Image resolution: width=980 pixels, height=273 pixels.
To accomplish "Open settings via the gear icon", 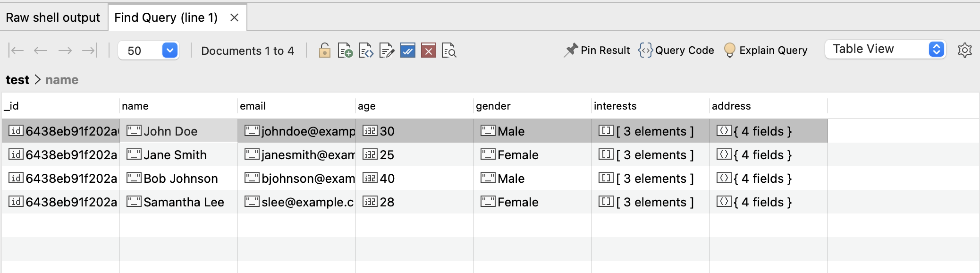I will click(x=964, y=50).
